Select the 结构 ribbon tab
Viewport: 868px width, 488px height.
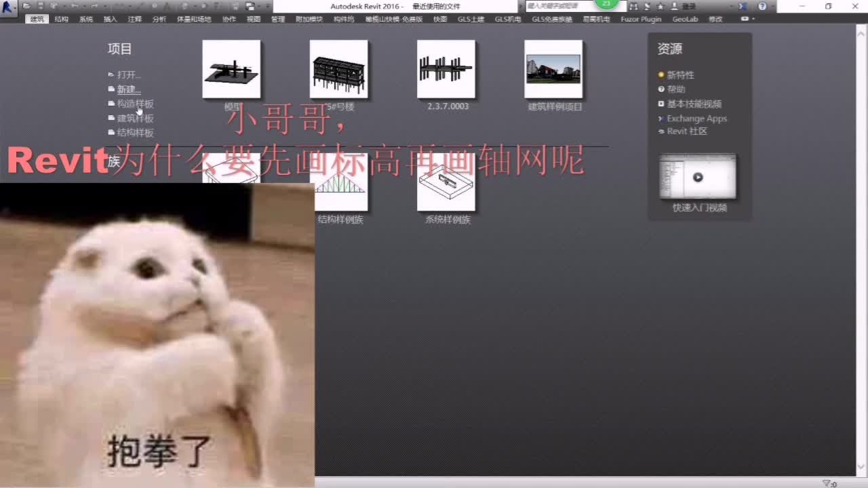[62, 19]
